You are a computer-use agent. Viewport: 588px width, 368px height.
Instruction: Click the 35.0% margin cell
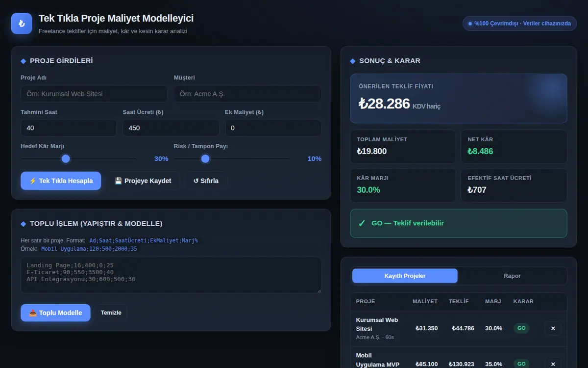(493, 364)
